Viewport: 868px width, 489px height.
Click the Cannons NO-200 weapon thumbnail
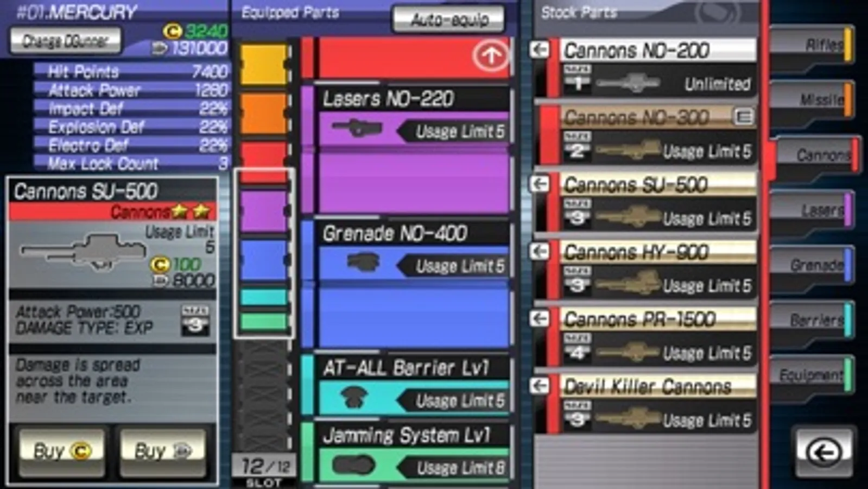(x=629, y=83)
